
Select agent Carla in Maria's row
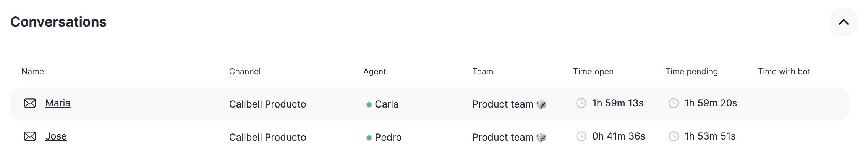(x=386, y=104)
